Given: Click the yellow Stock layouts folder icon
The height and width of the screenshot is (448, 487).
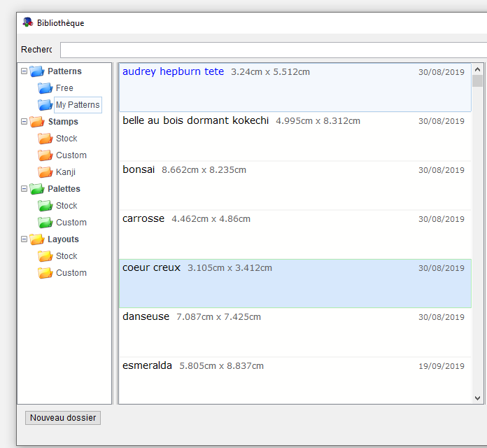Looking at the screenshot, I should (x=45, y=256).
